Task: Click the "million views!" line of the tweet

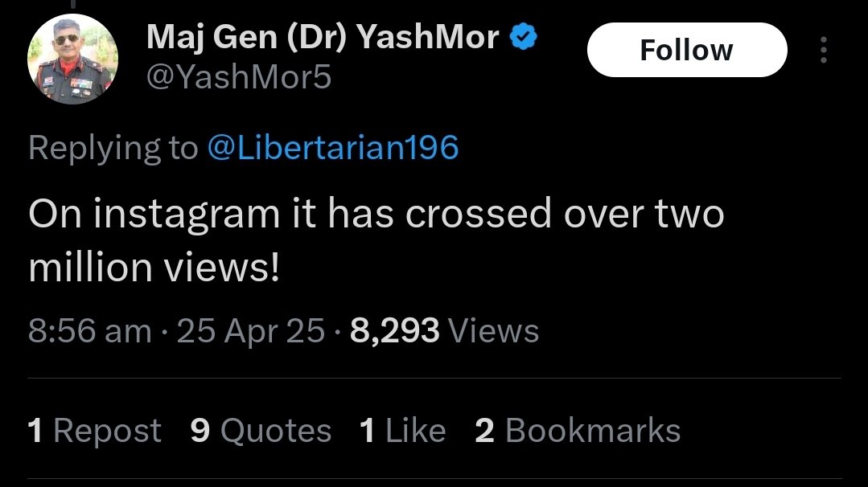Action: pos(154,269)
